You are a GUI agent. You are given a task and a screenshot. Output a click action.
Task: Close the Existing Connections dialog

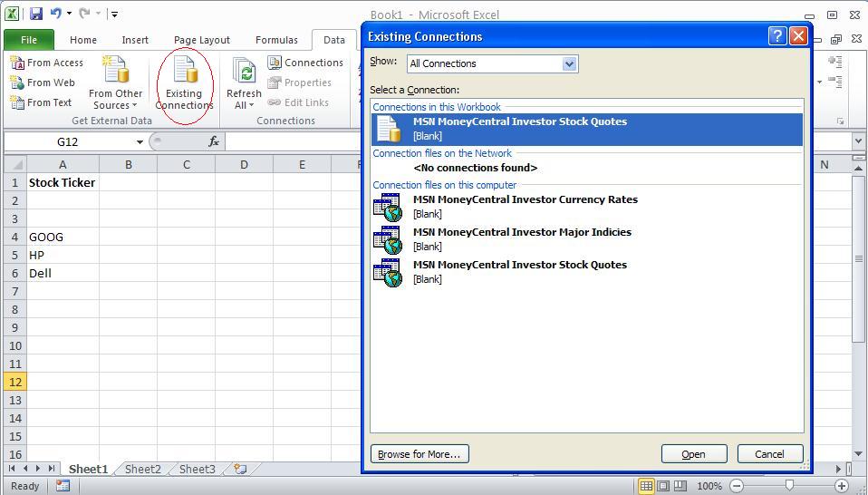tap(797, 36)
